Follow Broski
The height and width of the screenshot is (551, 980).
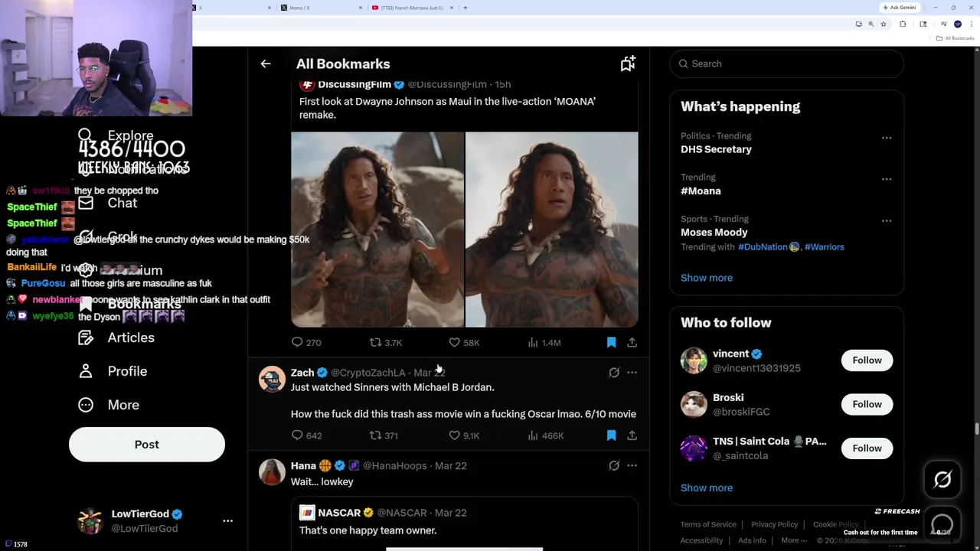point(867,404)
